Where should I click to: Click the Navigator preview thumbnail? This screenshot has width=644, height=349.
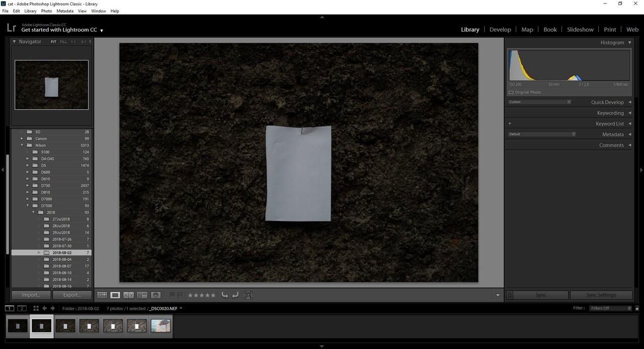tap(51, 85)
